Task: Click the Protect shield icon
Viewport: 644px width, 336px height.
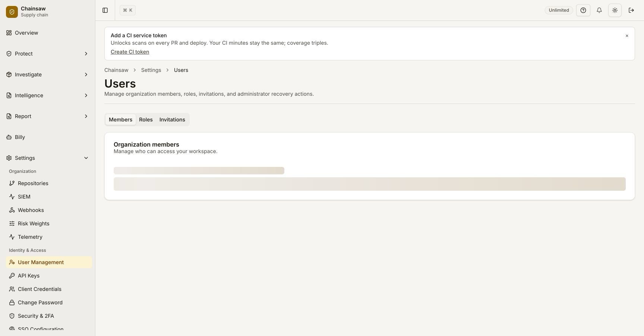Action: [x=9, y=54]
